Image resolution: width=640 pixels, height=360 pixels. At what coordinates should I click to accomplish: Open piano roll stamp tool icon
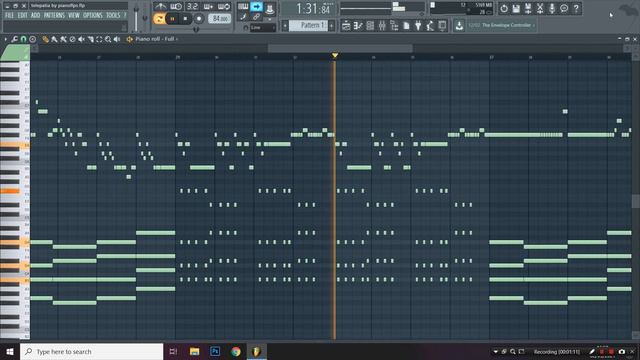[33, 39]
